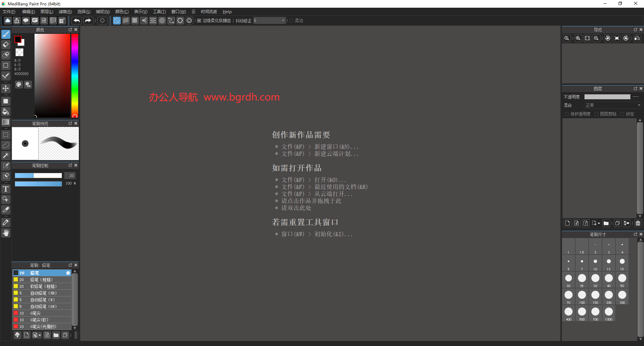Select the Magic Wand tool

tap(6, 155)
